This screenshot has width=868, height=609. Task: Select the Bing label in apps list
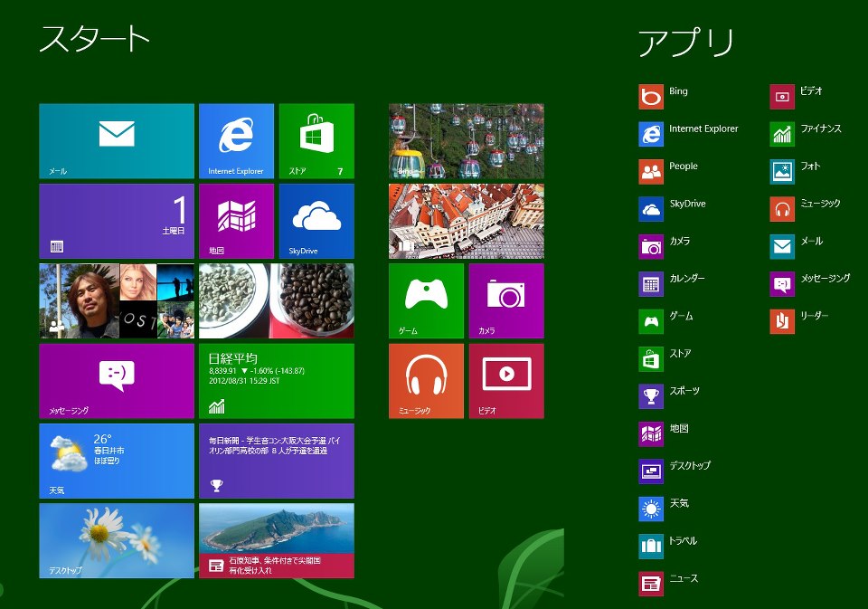point(678,90)
